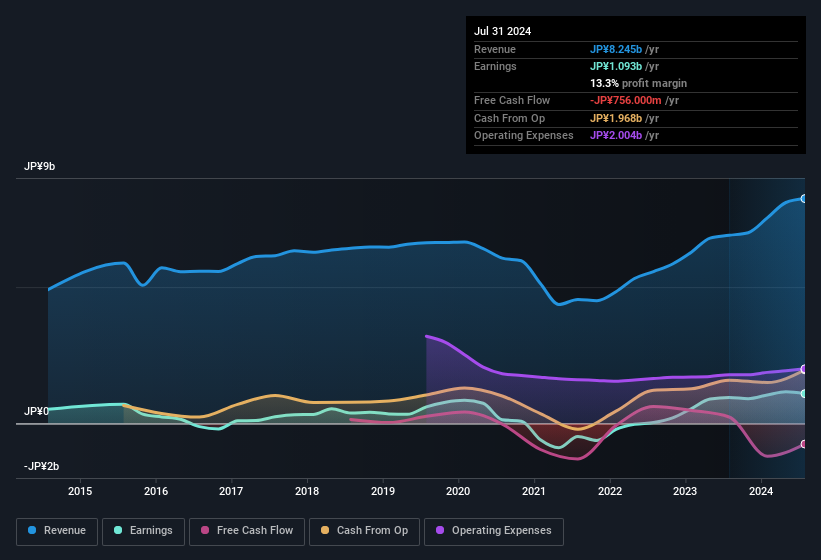Click the 2017 x-axis label
Screen dimensions: 821x560
pyautogui.click(x=231, y=491)
